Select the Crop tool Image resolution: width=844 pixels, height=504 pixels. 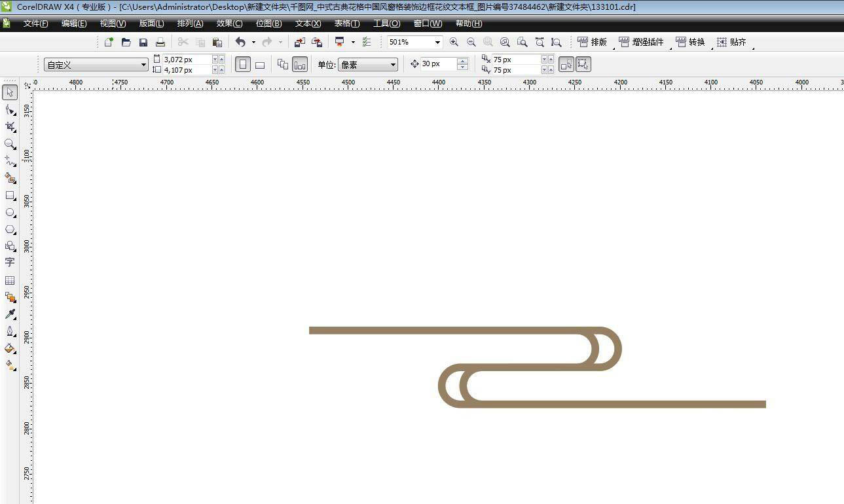pyautogui.click(x=10, y=126)
